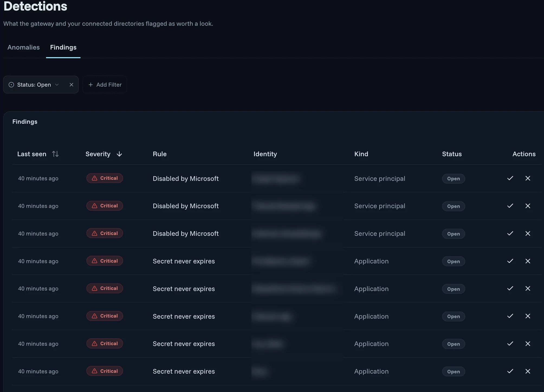Click the Rule column header
The height and width of the screenshot is (392, 544).
click(160, 154)
